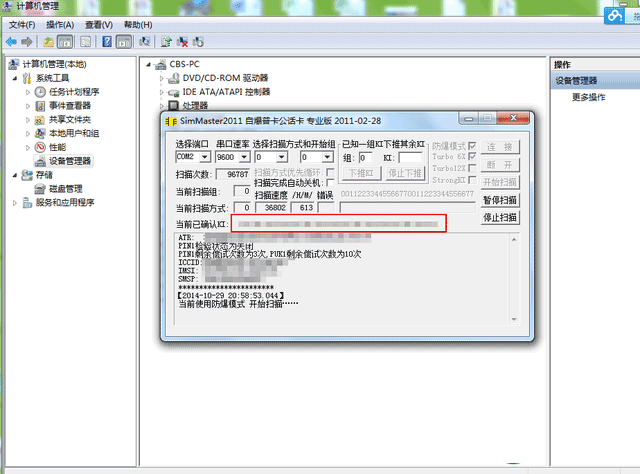Click the 断开 button
640x474 pixels.
click(x=500, y=165)
